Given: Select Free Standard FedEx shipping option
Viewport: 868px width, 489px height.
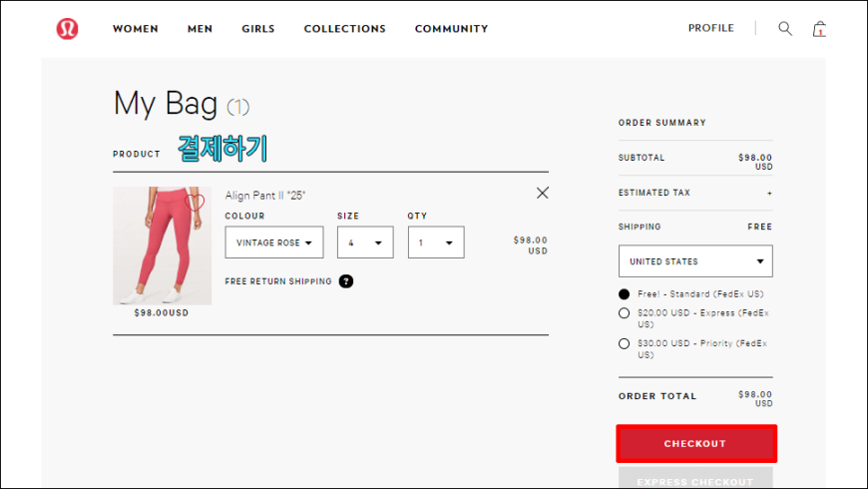Looking at the screenshot, I should [624, 294].
